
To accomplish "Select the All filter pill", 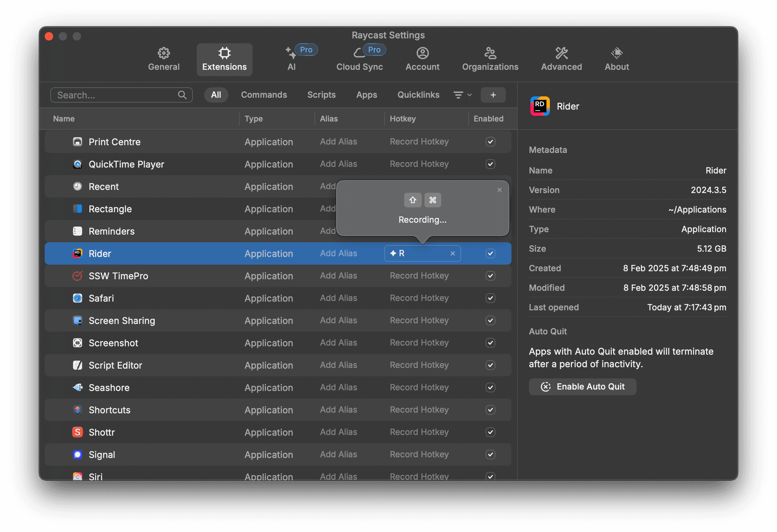I will 216,95.
